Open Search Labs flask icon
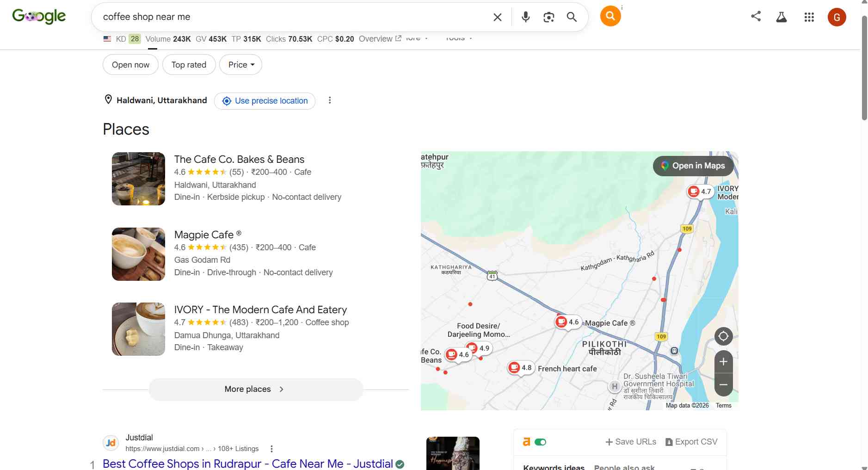 click(782, 17)
